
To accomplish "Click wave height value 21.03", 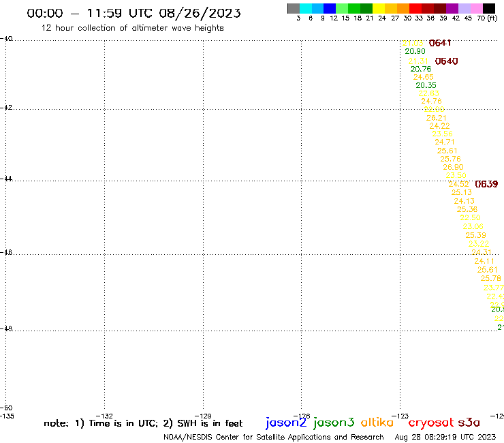I will point(413,43).
